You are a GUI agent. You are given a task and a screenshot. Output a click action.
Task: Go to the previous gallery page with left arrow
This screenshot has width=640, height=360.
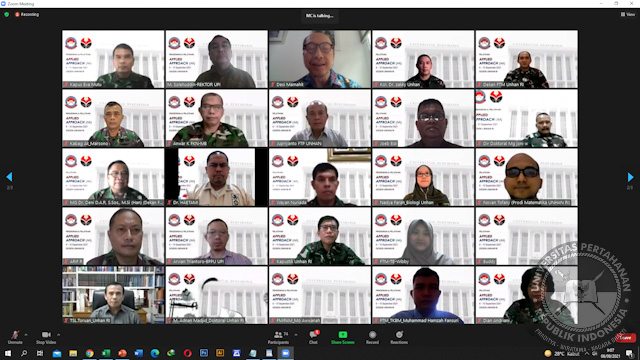click(x=9, y=177)
